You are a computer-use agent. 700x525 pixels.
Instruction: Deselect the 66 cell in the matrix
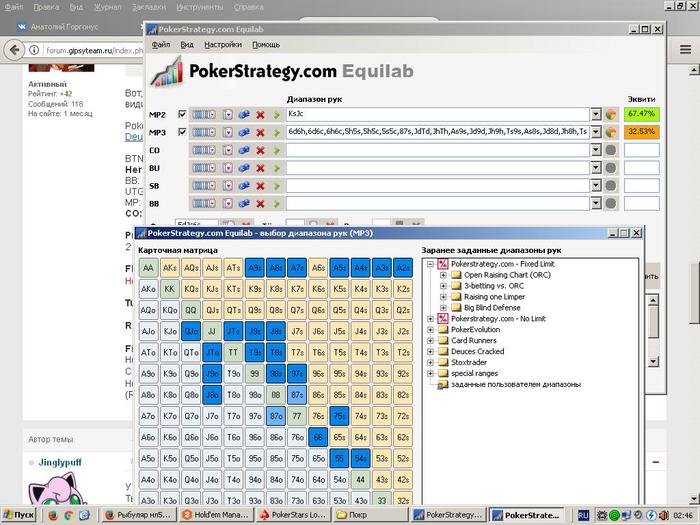(x=318, y=437)
